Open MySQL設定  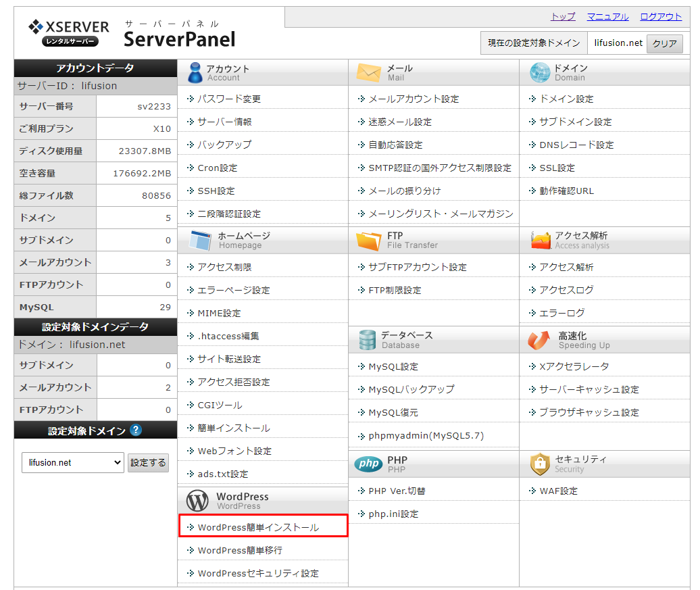point(393,367)
